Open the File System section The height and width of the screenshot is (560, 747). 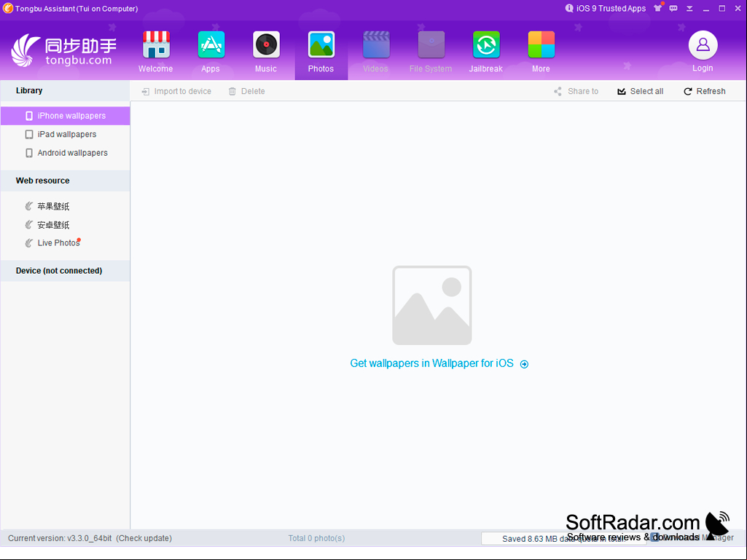click(x=431, y=52)
